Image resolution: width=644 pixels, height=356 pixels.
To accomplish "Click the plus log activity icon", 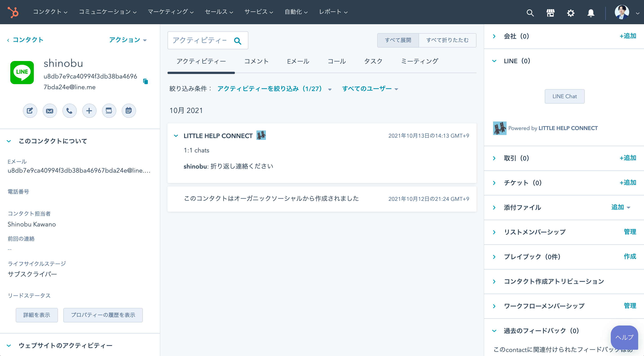I will (x=89, y=111).
